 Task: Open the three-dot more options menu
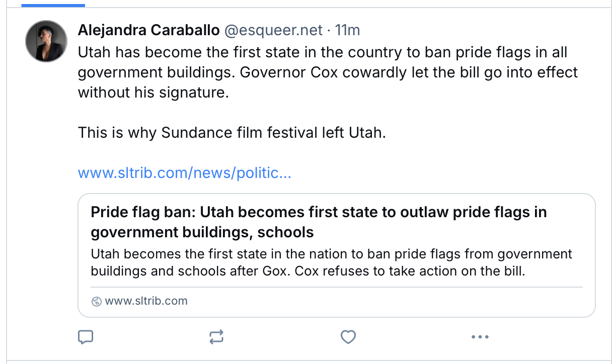tap(480, 337)
